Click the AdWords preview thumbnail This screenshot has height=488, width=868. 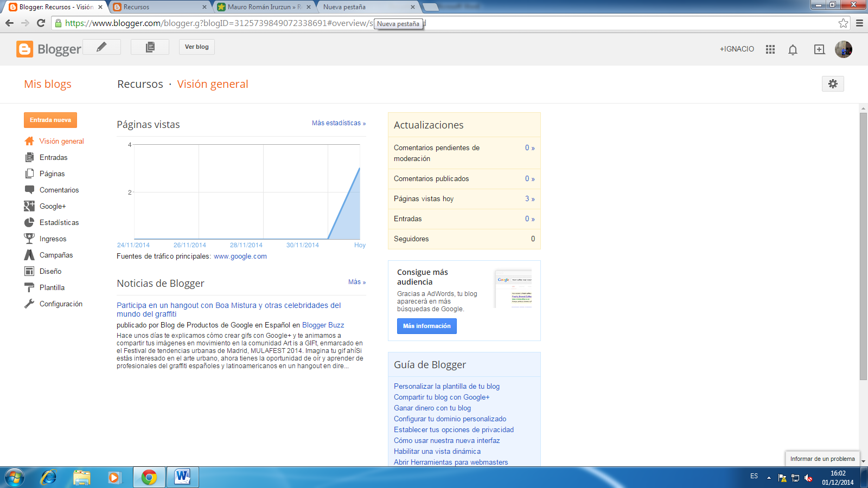pos(513,289)
